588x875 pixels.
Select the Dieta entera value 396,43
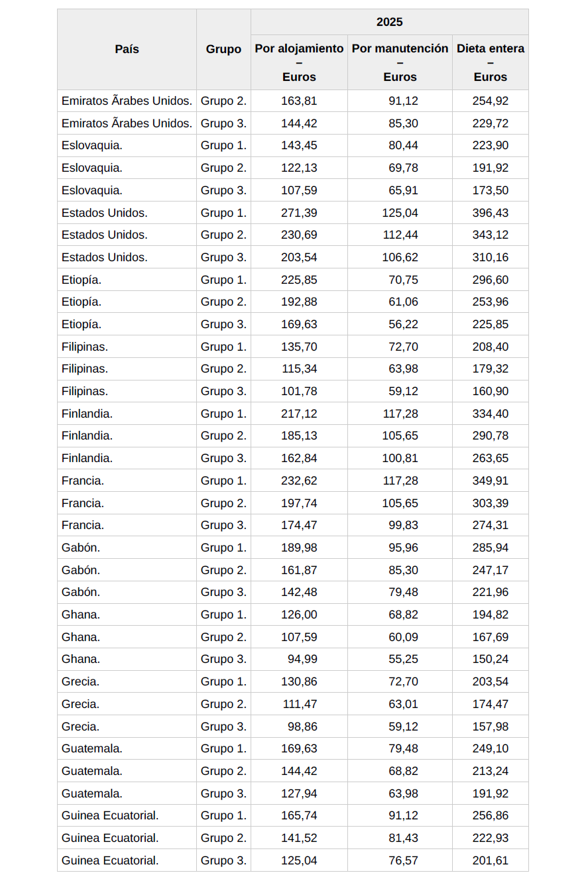tap(490, 213)
